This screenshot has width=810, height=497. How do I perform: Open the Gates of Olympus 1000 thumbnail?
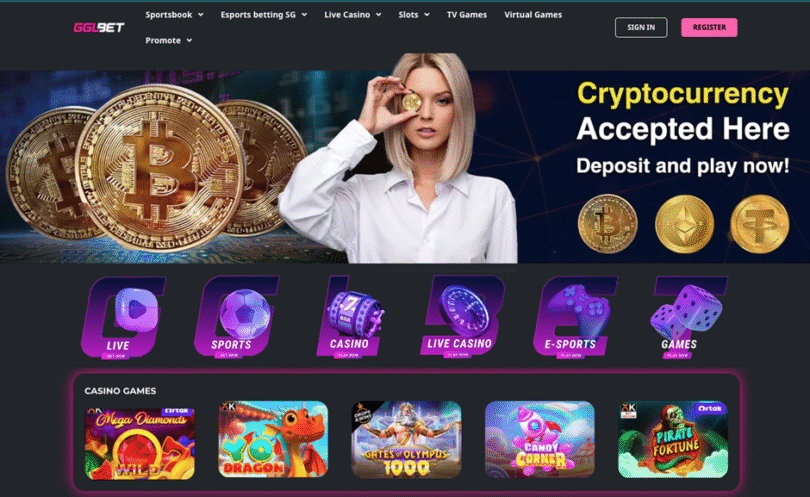click(406, 440)
